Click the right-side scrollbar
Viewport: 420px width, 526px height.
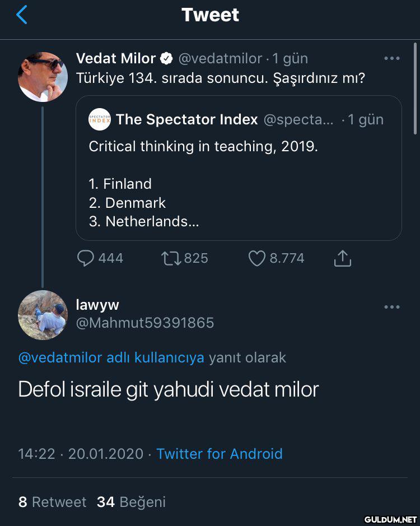click(x=415, y=90)
